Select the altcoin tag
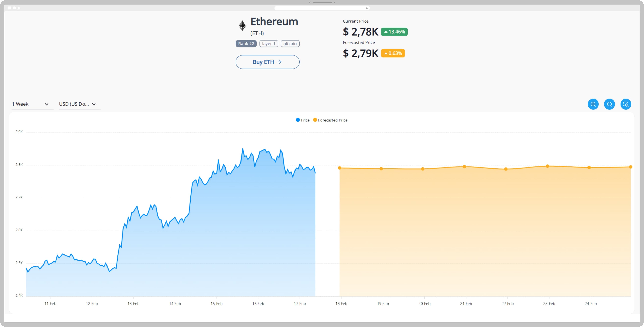This screenshot has height=327, width=644. [290, 43]
